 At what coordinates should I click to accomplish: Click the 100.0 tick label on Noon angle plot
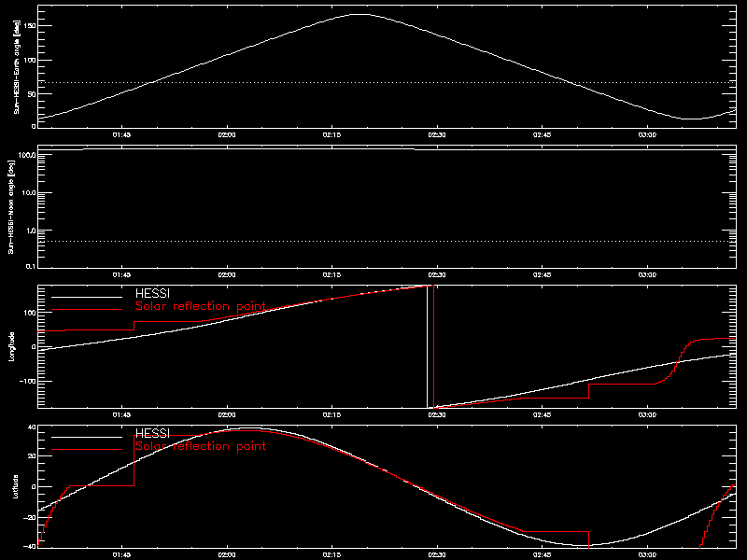click(27, 155)
